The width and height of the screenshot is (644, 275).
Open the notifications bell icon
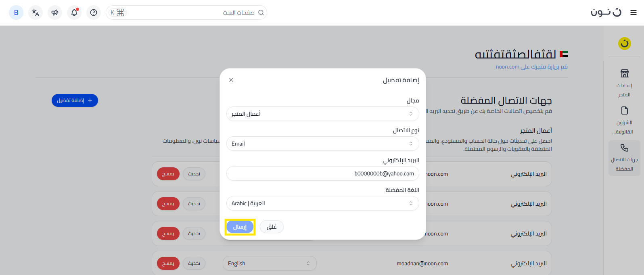pyautogui.click(x=74, y=12)
